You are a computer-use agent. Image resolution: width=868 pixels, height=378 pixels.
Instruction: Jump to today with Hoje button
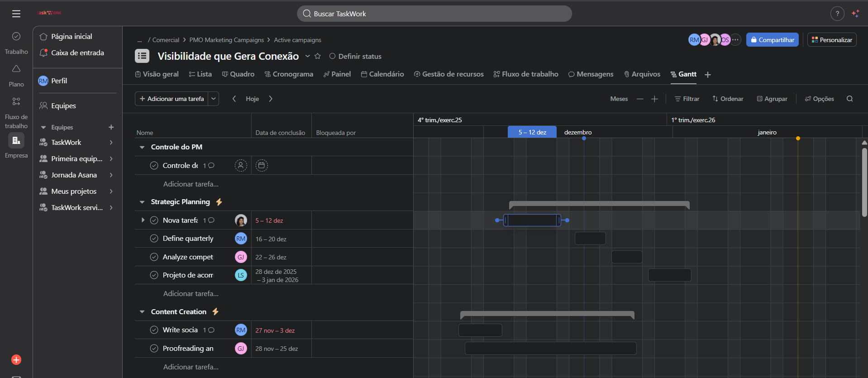coord(252,99)
